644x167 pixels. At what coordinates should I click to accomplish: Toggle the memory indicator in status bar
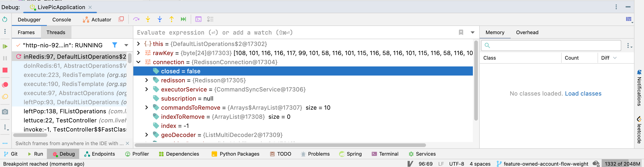tap(622, 164)
